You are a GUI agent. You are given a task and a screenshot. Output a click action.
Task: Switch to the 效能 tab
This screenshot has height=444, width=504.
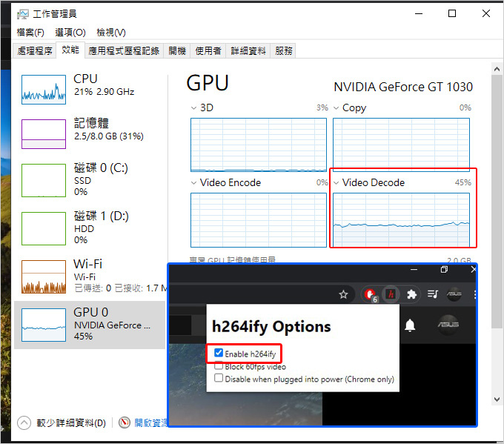tap(70, 50)
